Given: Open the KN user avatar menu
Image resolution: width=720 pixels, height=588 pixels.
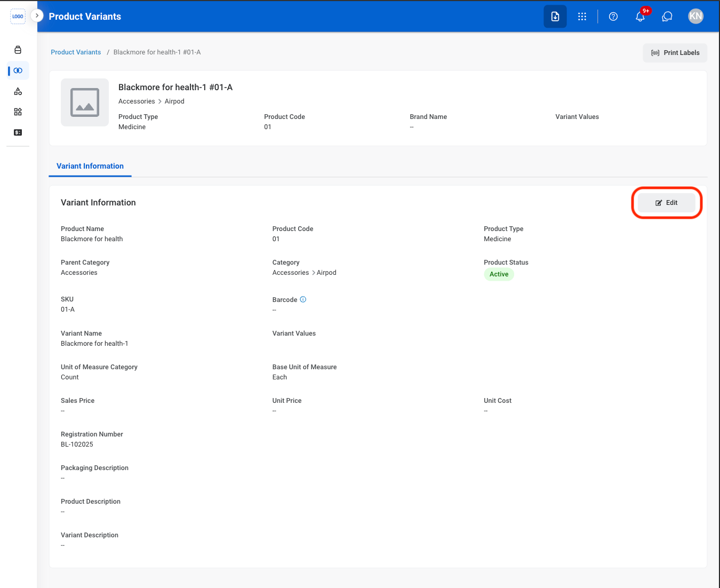Looking at the screenshot, I should click(x=695, y=16).
